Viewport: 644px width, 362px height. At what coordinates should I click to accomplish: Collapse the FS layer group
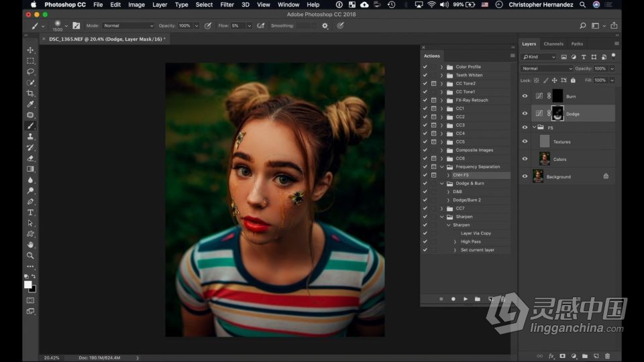[535, 127]
